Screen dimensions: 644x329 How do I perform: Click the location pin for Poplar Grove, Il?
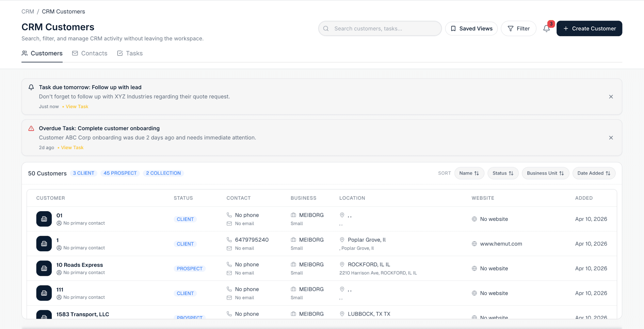[342, 240]
